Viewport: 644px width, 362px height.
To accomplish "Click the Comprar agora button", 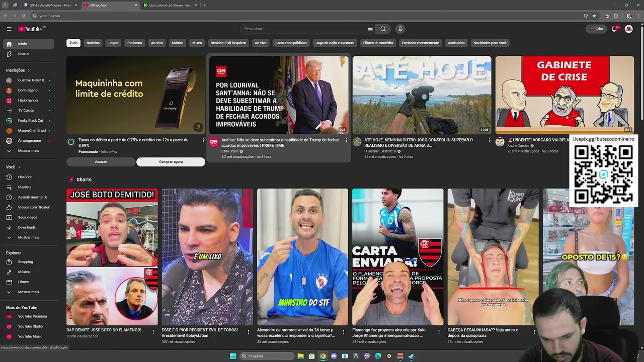I will [171, 162].
